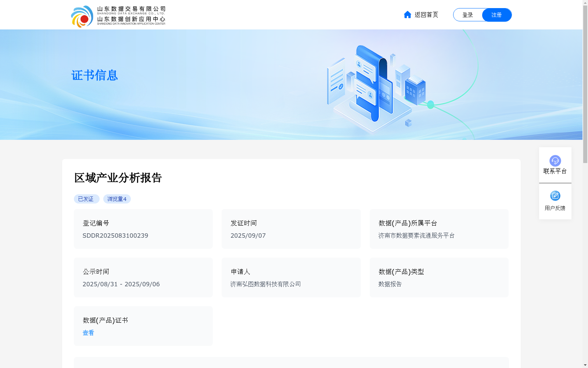Open the 联系平台 label in the sidebar

(555, 171)
